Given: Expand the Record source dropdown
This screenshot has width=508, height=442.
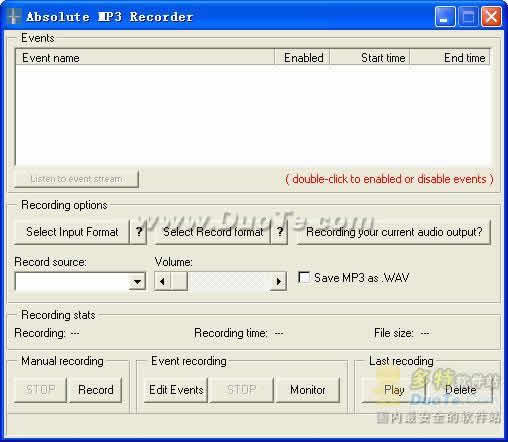Looking at the screenshot, I should tap(137, 282).
